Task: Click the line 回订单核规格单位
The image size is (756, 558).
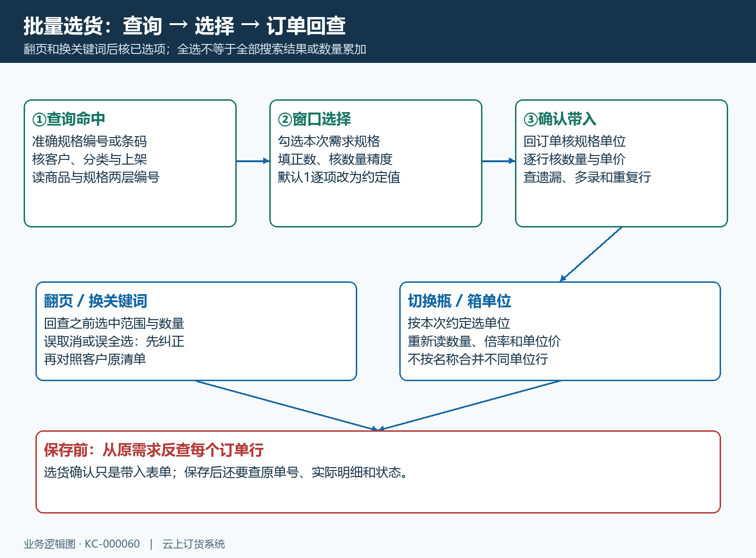Action: click(575, 141)
